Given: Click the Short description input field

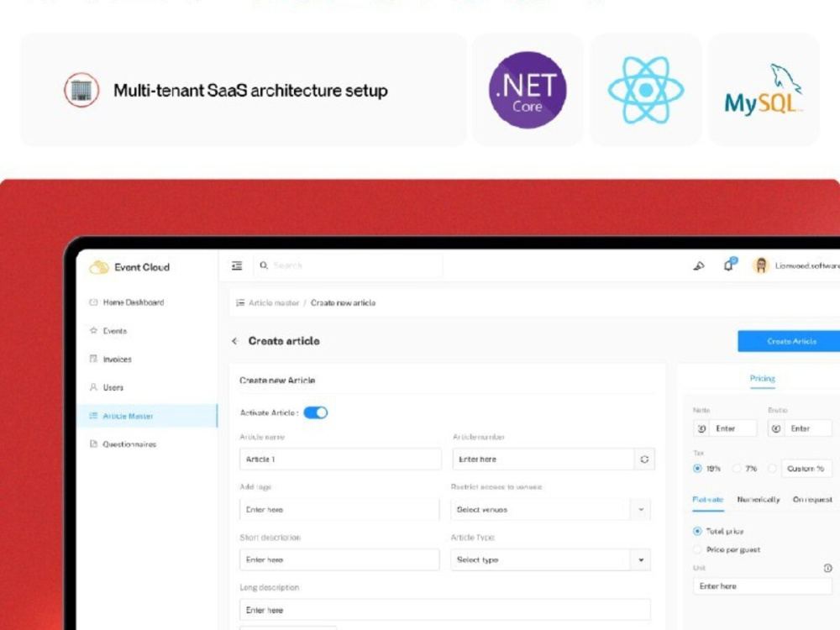Looking at the screenshot, I should (x=339, y=559).
